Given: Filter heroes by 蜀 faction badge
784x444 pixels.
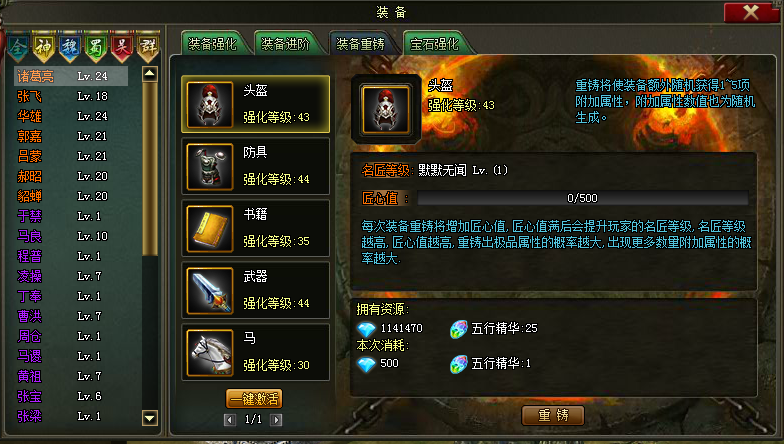Looking at the screenshot, I should (x=96, y=47).
